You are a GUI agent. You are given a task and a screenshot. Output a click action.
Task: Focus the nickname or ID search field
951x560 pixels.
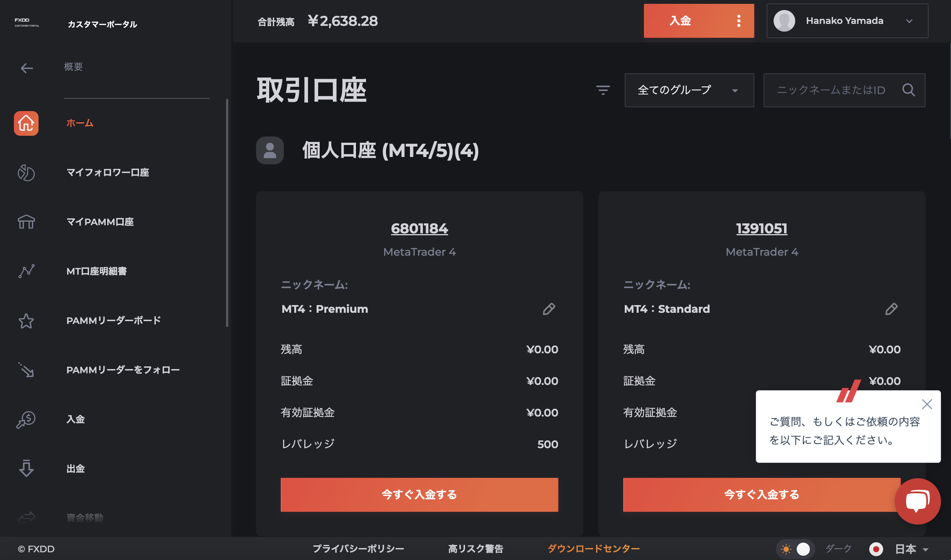pyautogui.click(x=844, y=90)
